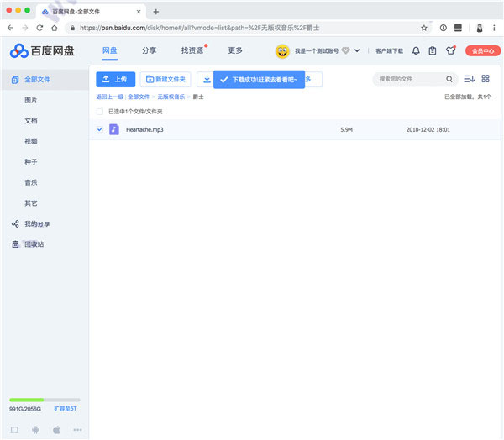The height and width of the screenshot is (440, 504).
Task: Open the 找资源 tab
Action: pyautogui.click(x=192, y=50)
